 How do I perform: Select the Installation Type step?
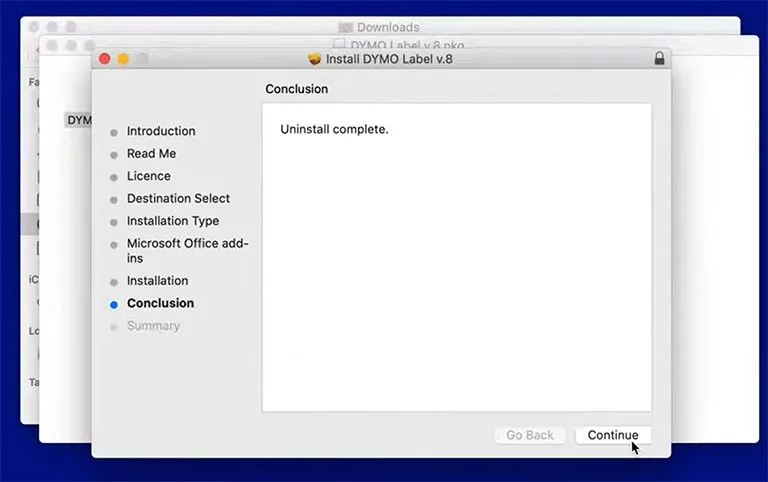173,221
